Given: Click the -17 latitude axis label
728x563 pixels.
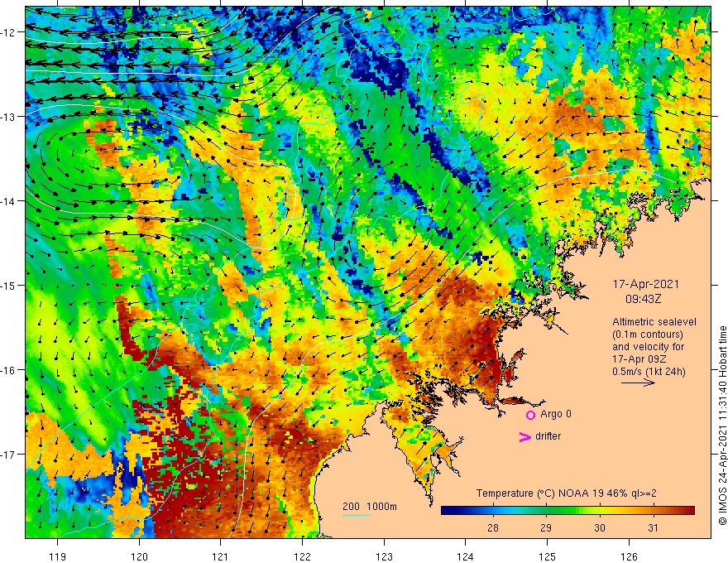Looking at the screenshot, I should click(x=9, y=455).
